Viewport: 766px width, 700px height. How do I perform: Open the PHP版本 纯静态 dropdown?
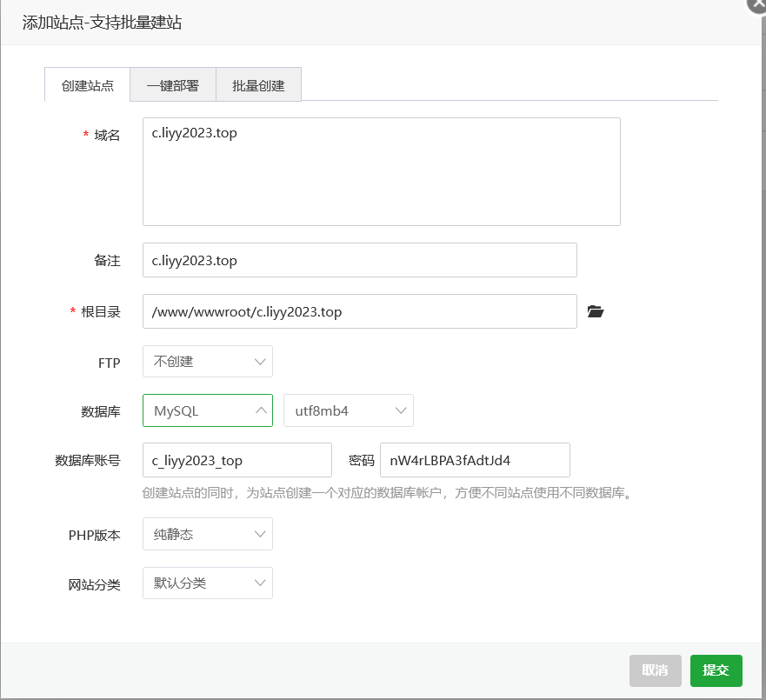[x=208, y=534]
